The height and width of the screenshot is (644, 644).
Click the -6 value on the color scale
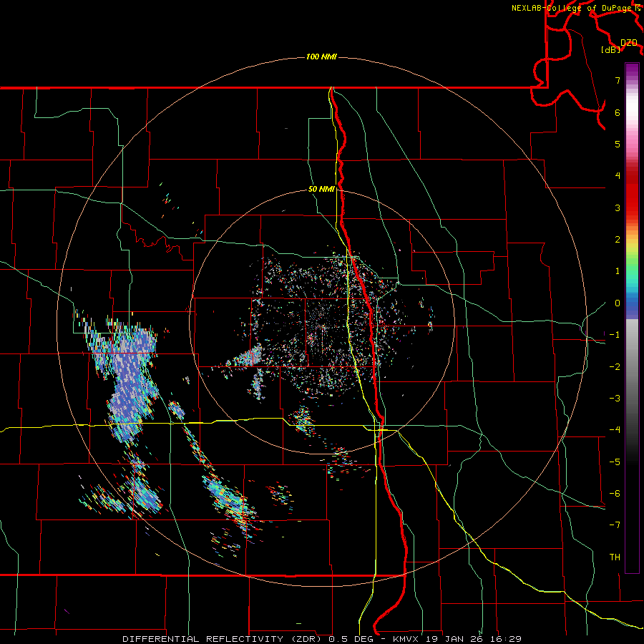pos(615,494)
